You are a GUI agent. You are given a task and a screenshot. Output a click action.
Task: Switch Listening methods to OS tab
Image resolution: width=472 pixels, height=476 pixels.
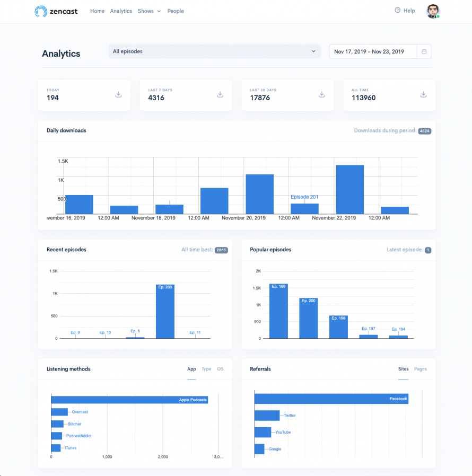(x=220, y=369)
